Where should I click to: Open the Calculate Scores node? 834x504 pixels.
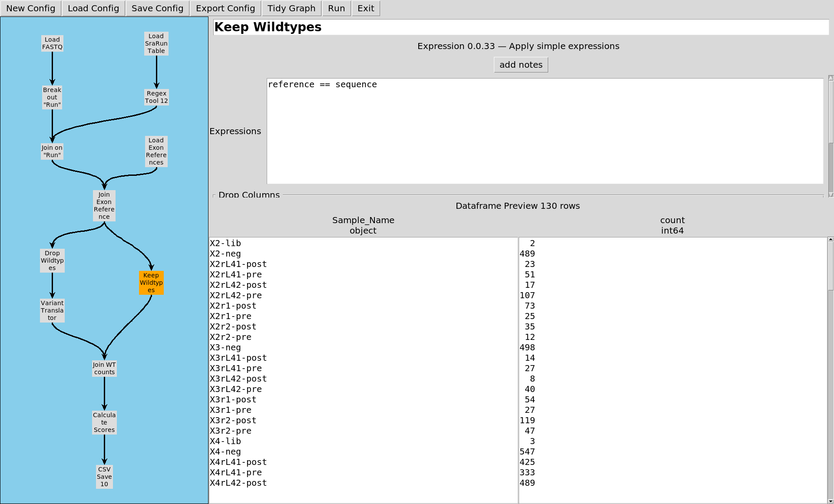[104, 422]
